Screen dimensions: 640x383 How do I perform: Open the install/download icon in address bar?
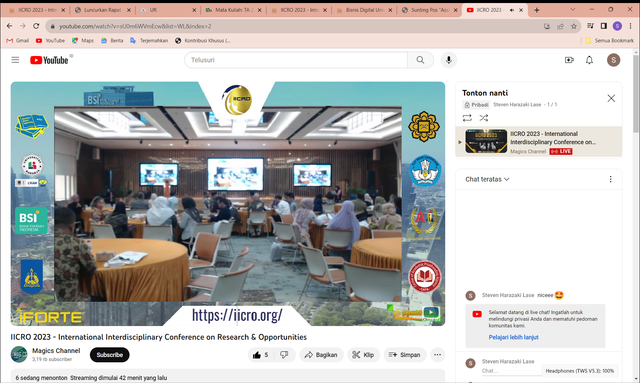[547, 26]
